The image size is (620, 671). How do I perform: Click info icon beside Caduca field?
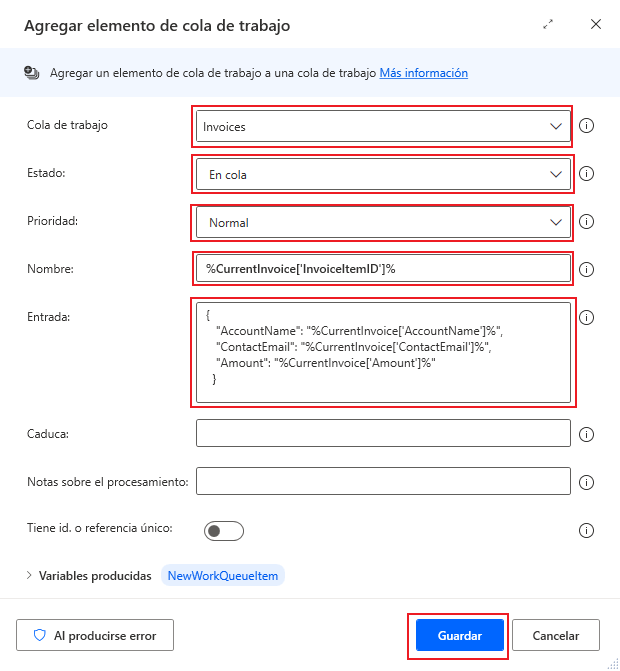[x=587, y=434]
